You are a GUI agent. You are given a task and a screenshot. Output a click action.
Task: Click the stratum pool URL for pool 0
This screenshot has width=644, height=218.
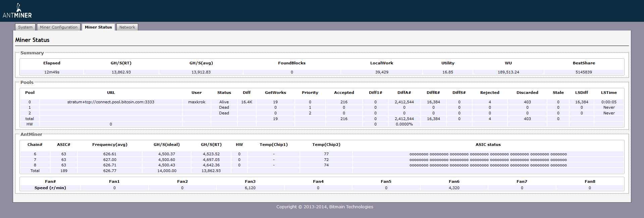coord(111,102)
